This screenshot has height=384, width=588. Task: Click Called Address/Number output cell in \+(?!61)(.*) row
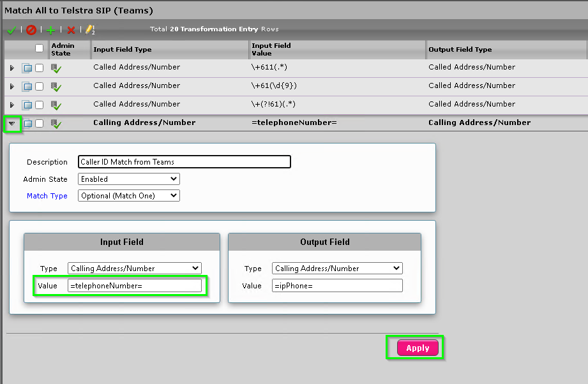[x=472, y=104]
